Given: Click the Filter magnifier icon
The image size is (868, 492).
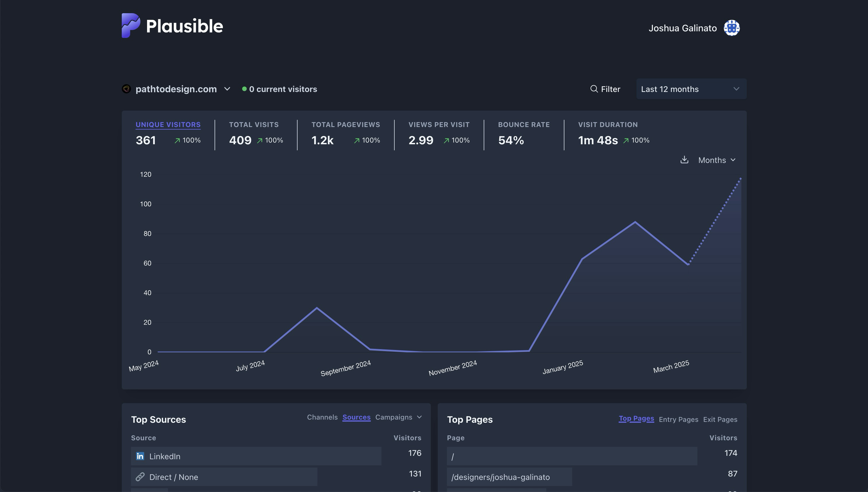Looking at the screenshot, I should click(x=594, y=89).
